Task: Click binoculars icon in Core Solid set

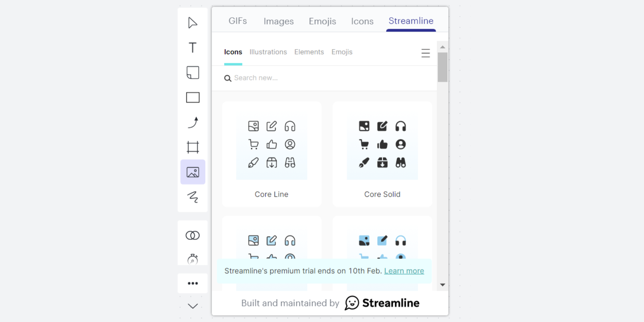Action: point(400,163)
